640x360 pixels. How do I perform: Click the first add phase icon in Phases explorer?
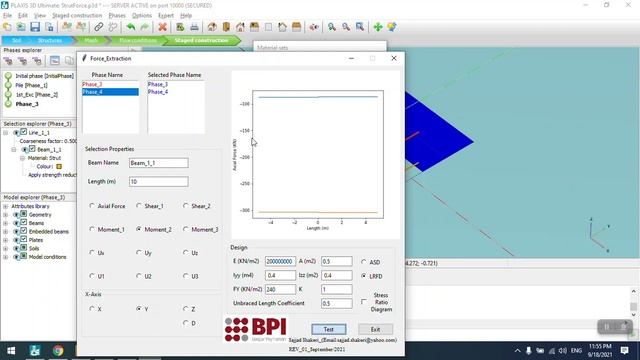tap(8, 61)
